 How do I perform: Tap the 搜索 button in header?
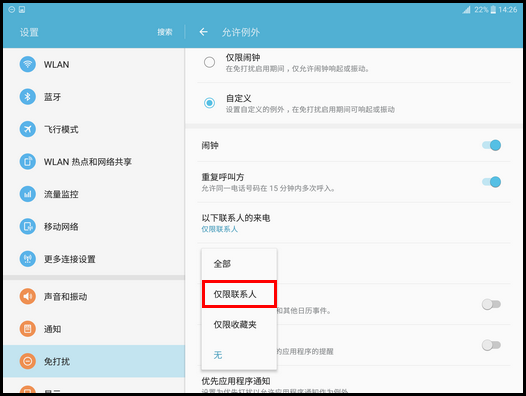coord(165,32)
